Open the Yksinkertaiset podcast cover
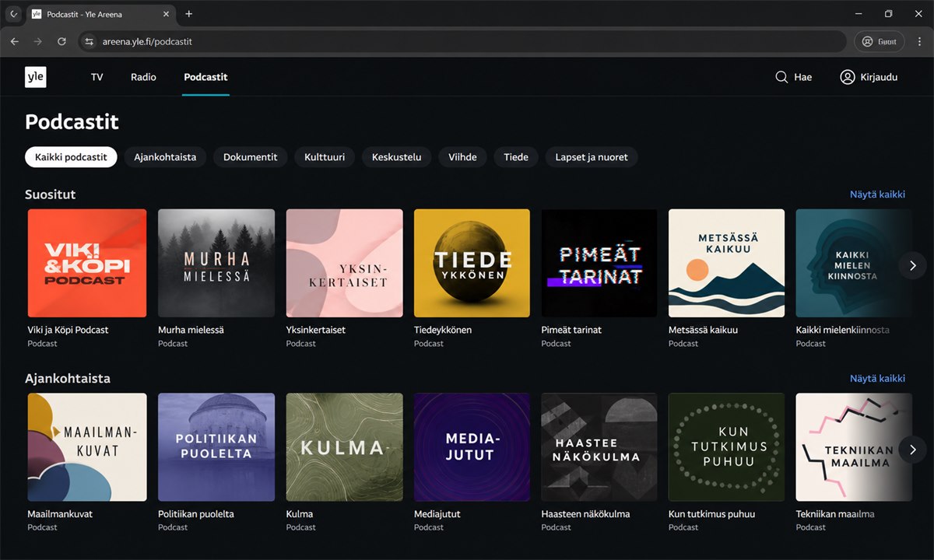This screenshot has width=934, height=560. [345, 263]
